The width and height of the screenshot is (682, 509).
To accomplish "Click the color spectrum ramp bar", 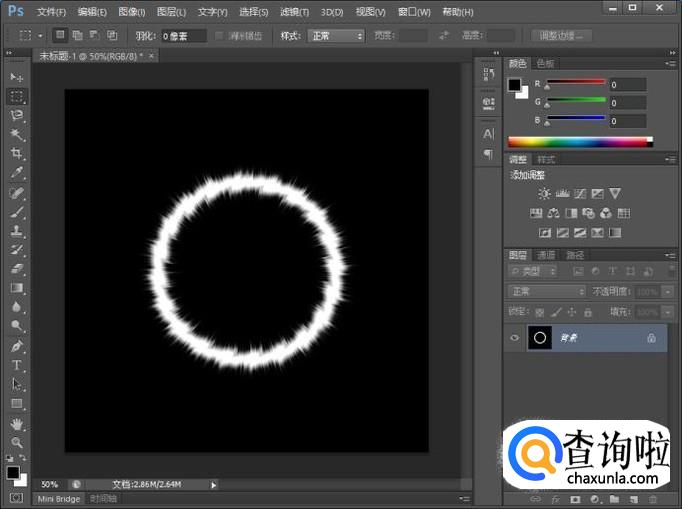I will [x=579, y=142].
